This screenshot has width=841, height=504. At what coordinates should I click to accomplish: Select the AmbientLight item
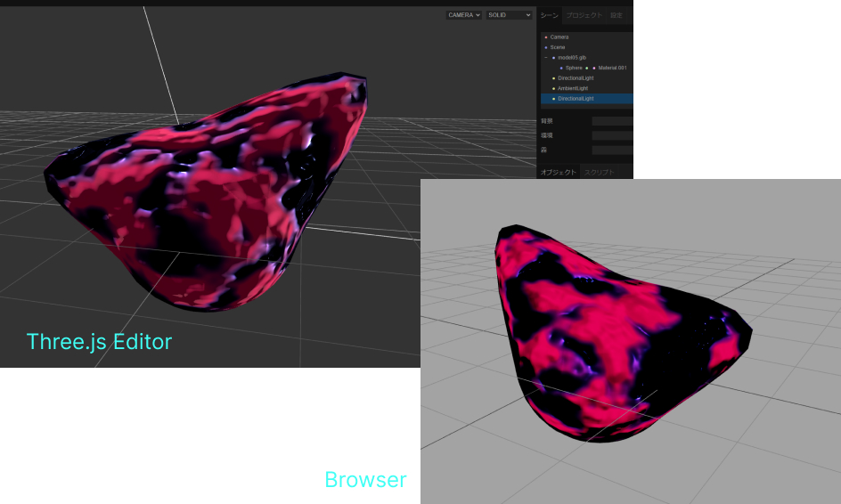(570, 88)
